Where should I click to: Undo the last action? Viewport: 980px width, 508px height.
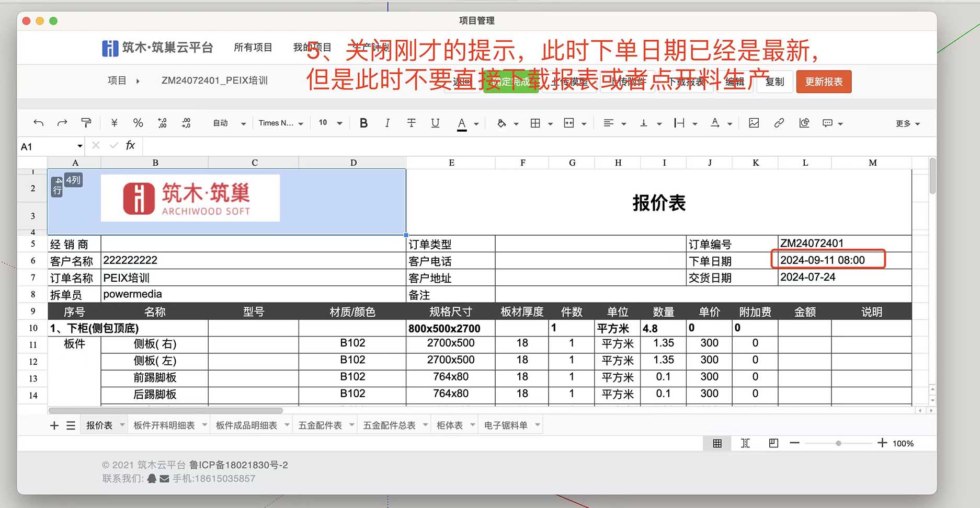(x=38, y=123)
